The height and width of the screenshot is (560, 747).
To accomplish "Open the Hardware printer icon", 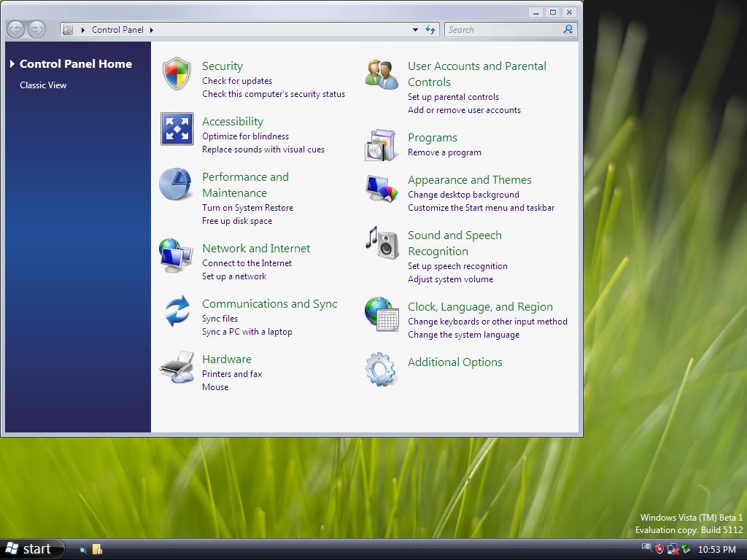I will [x=177, y=367].
